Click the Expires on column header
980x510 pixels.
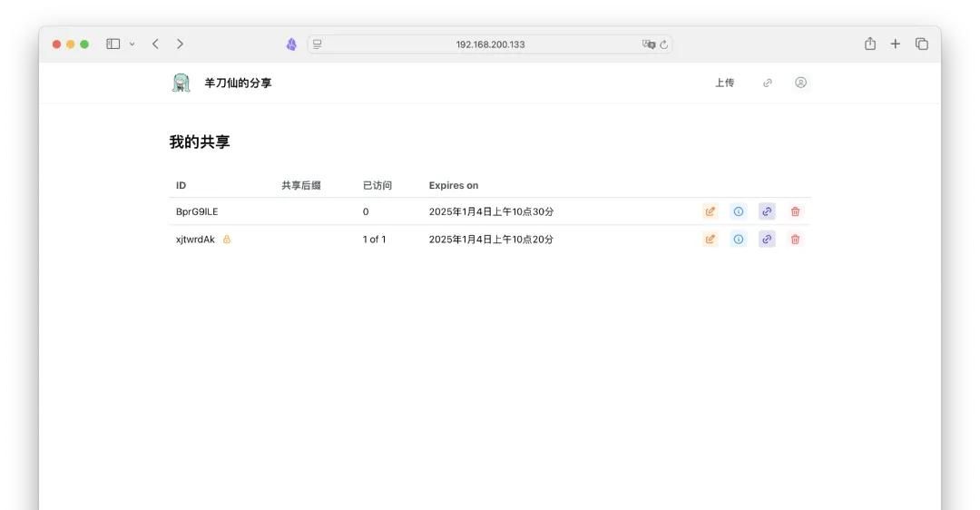[453, 185]
